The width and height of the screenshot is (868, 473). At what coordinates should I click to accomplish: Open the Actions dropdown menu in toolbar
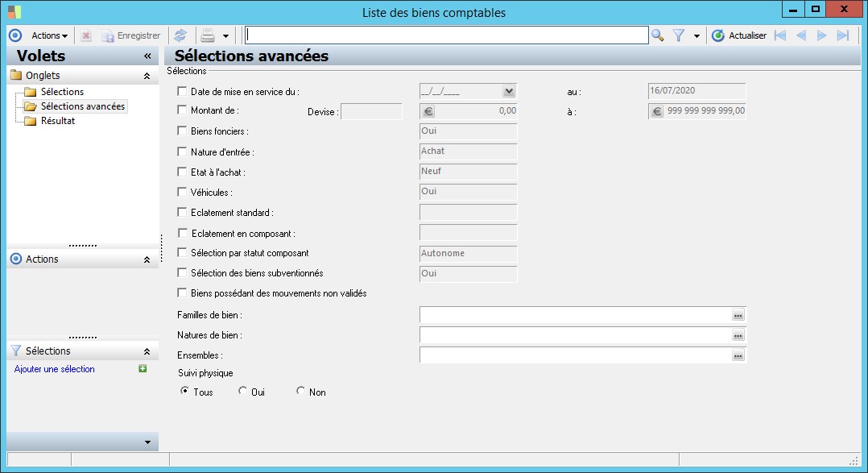49,35
